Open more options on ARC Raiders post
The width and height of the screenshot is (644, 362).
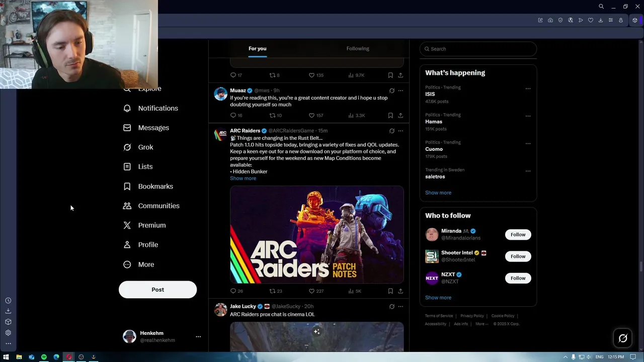pos(400,131)
